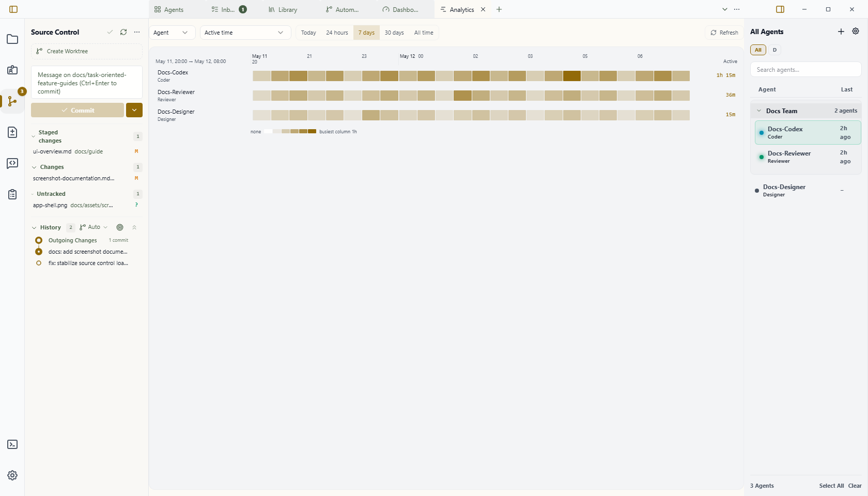Add a new agent with plus icon
Image resolution: width=868 pixels, height=496 pixels.
(841, 32)
